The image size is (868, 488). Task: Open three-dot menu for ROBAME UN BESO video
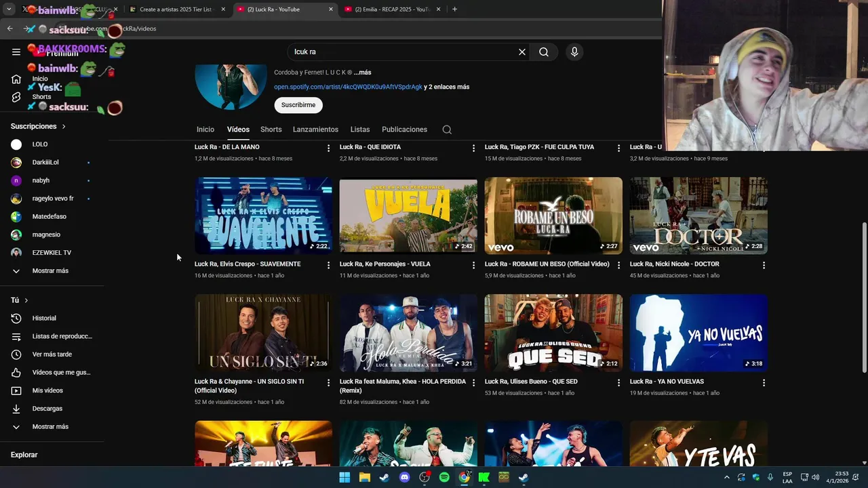tap(618, 265)
